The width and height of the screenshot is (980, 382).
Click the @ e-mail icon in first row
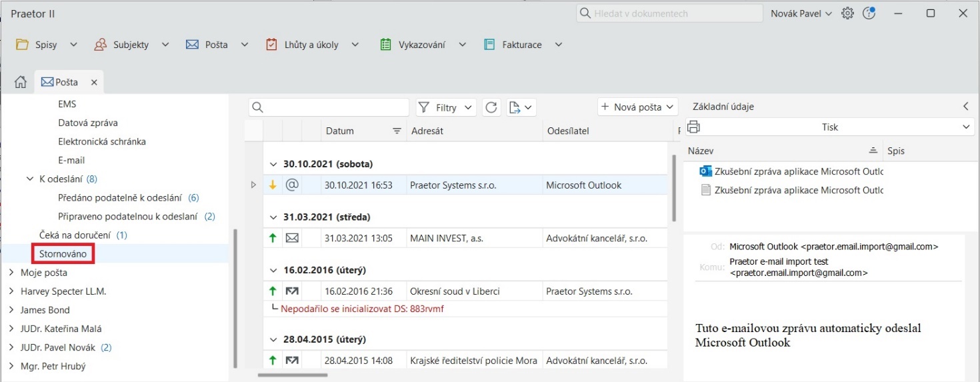click(x=291, y=185)
